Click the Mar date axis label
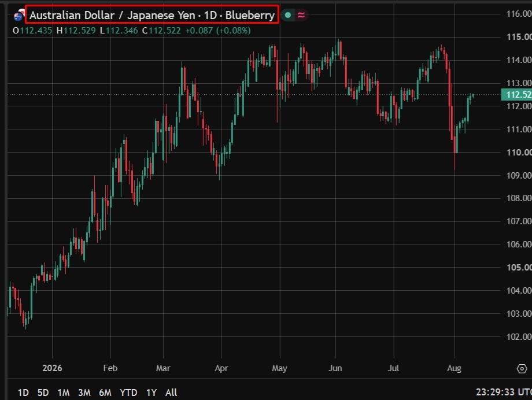Image resolution: width=532 pixels, height=400 pixels. pos(163,368)
